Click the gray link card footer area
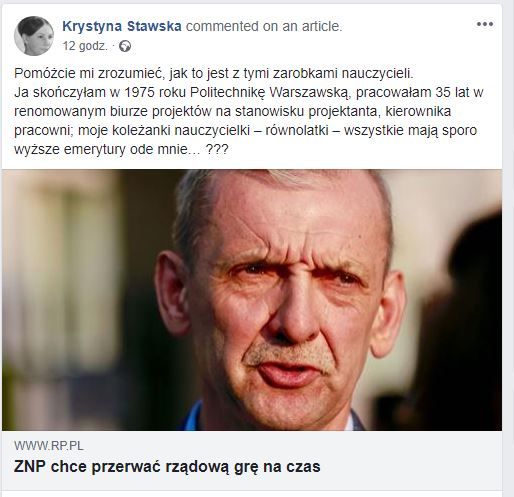The image size is (514, 497). point(252,460)
